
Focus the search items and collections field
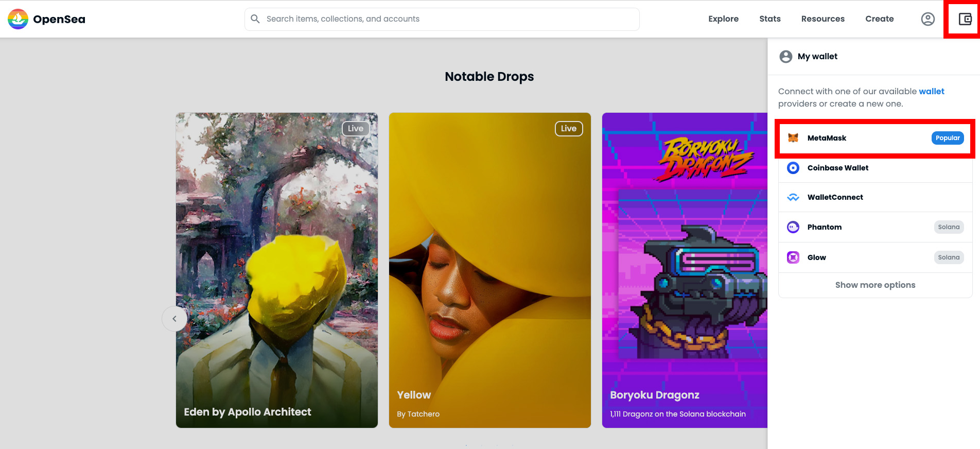pyautogui.click(x=442, y=19)
